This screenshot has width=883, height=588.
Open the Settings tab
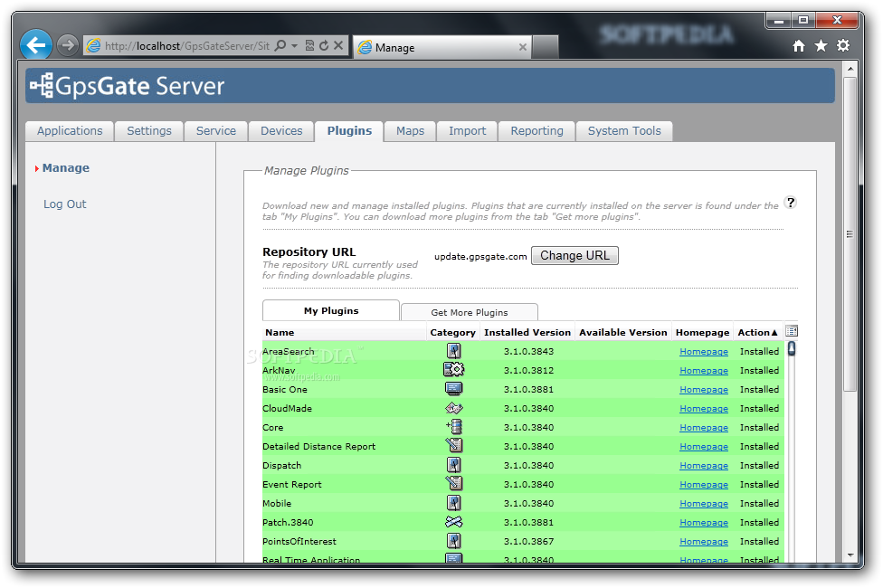tap(149, 130)
